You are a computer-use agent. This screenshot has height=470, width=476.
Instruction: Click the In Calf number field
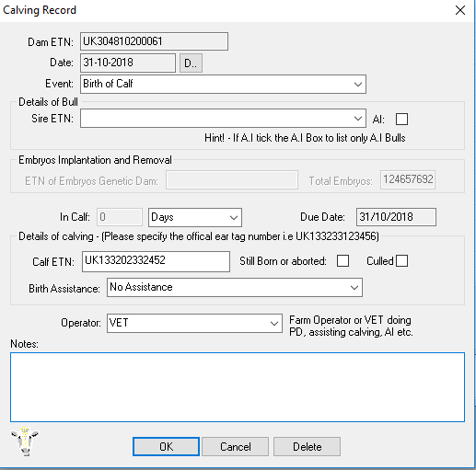pyautogui.click(x=120, y=217)
